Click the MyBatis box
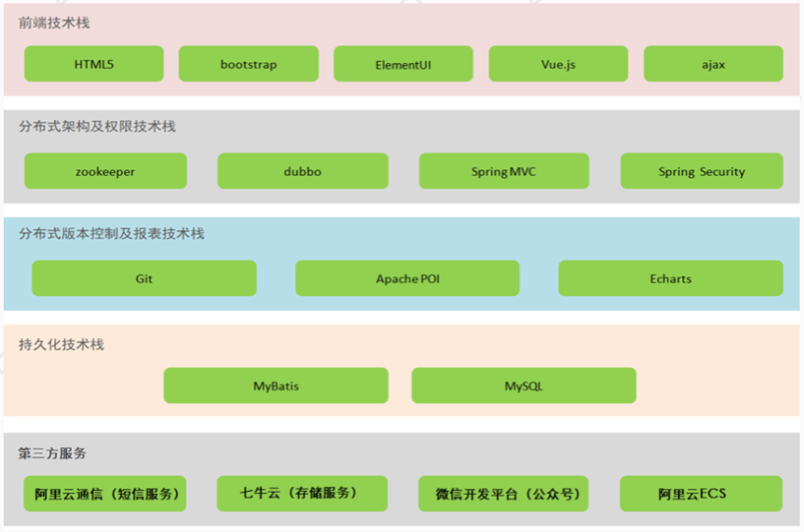The width and height of the screenshot is (804, 532). [x=276, y=385]
